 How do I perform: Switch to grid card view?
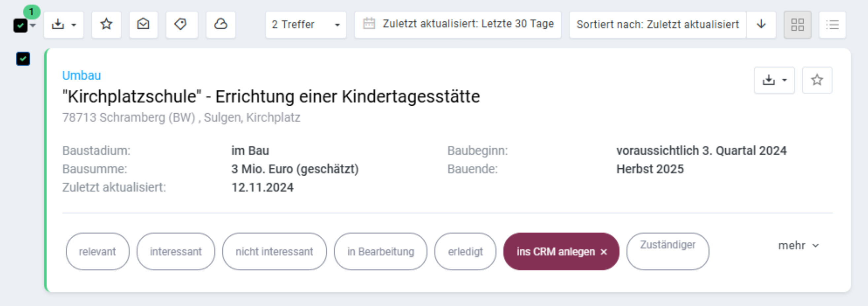(x=797, y=25)
